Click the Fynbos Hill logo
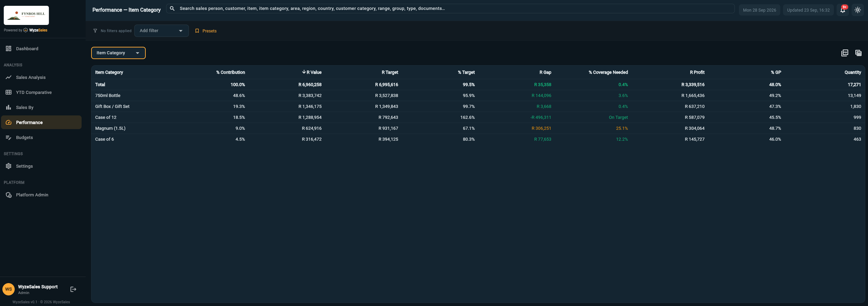 [x=26, y=15]
